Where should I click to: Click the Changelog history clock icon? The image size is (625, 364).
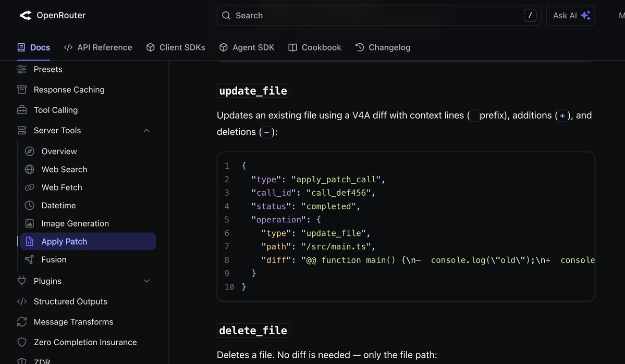click(x=360, y=47)
